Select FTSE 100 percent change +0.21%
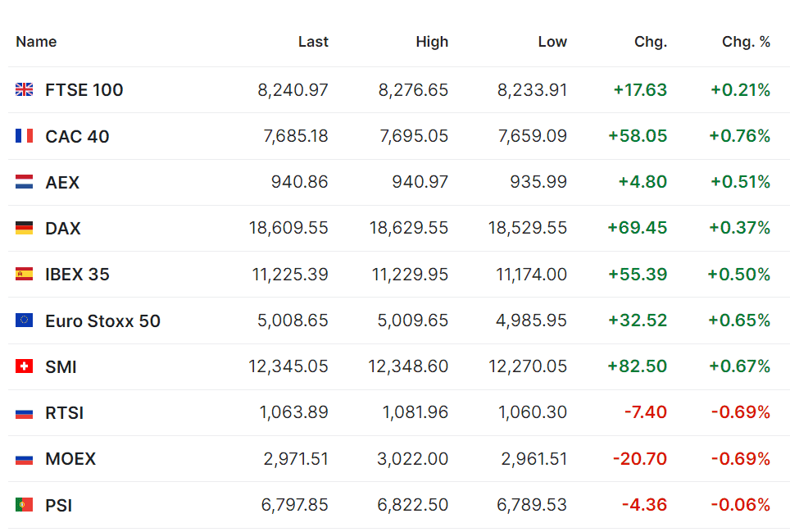This screenshot has height=532, width=790. click(741, 90)
